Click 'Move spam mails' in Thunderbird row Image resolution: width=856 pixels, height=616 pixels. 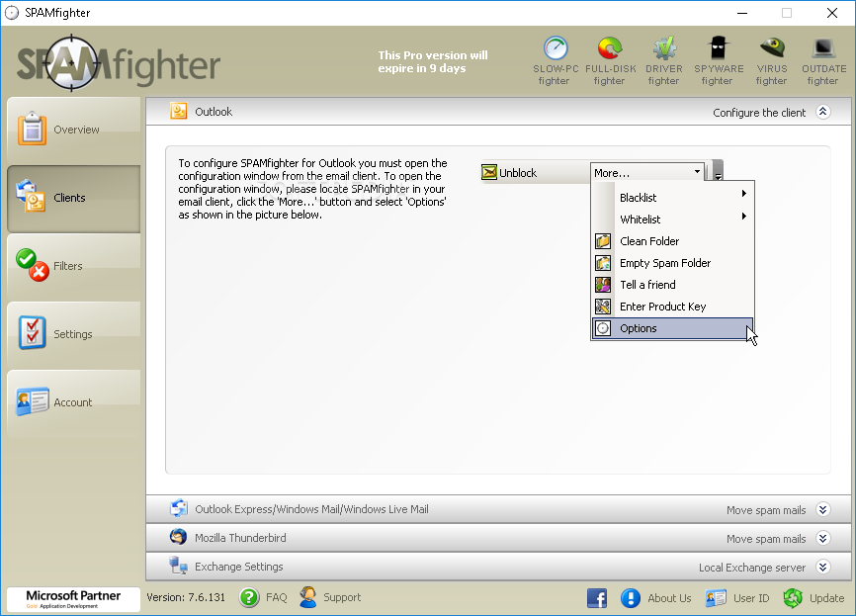766,539
